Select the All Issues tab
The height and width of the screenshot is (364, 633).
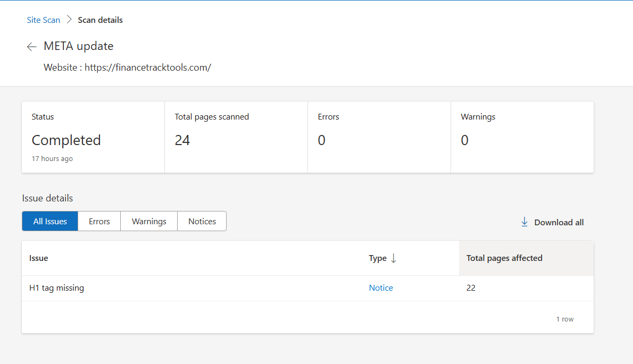50,222
